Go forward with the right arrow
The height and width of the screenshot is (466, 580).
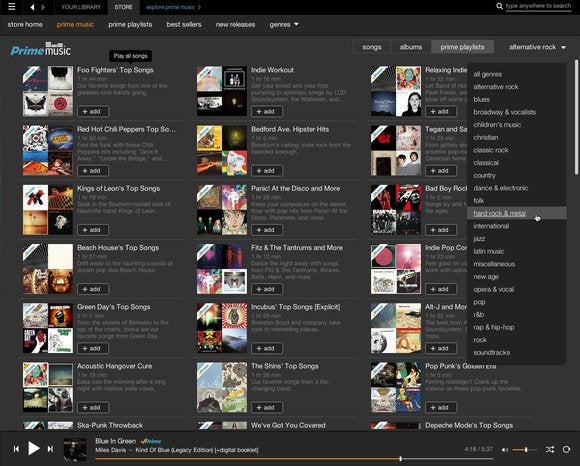click(43, 7)
